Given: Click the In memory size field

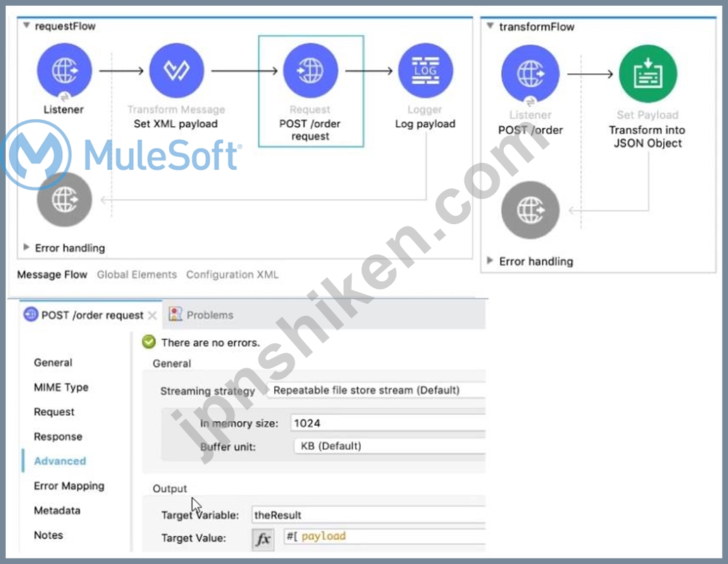Looking at the screenshot, I should point(388,423).
